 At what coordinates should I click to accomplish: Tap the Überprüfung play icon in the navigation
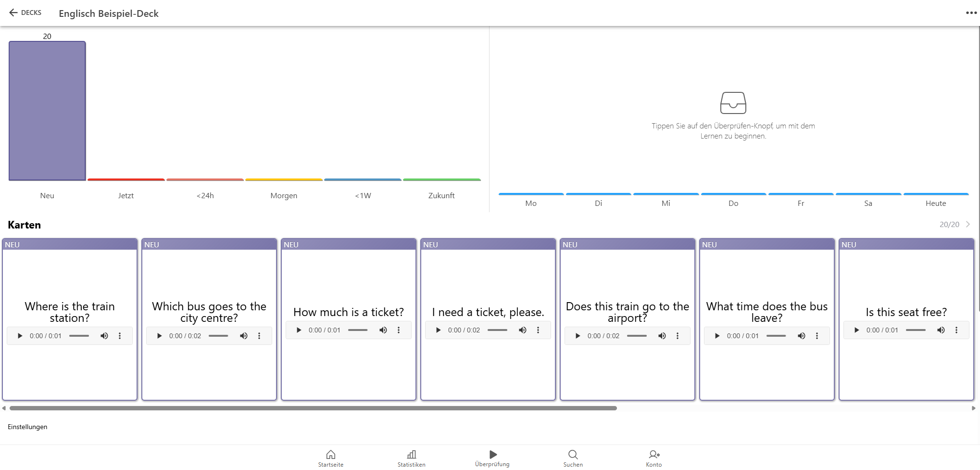[492, 454]
